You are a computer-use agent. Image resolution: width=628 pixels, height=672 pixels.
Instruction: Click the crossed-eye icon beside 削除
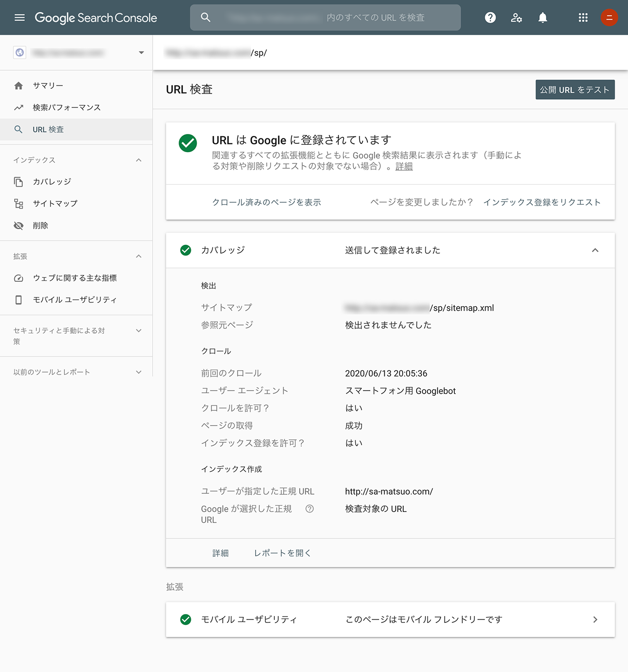point(19,226)
